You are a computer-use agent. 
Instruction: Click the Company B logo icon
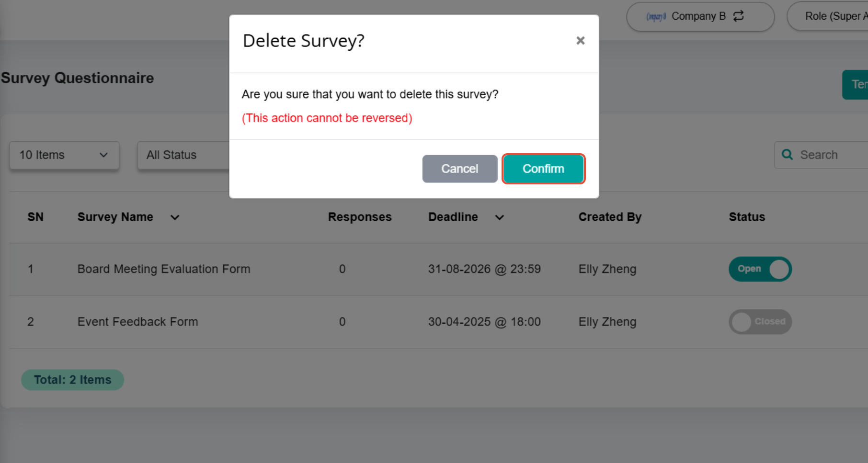pyautogui.click(x=656, y=16)
